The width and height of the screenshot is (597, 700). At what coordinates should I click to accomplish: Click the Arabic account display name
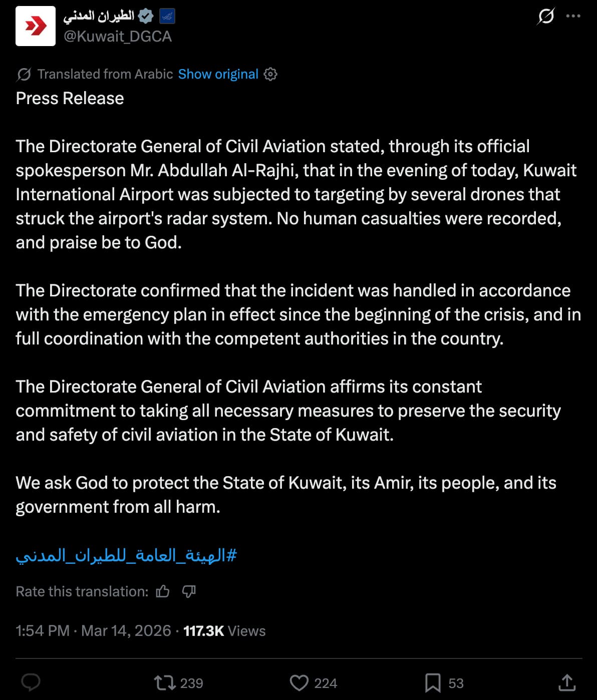[x=99, y=16]
